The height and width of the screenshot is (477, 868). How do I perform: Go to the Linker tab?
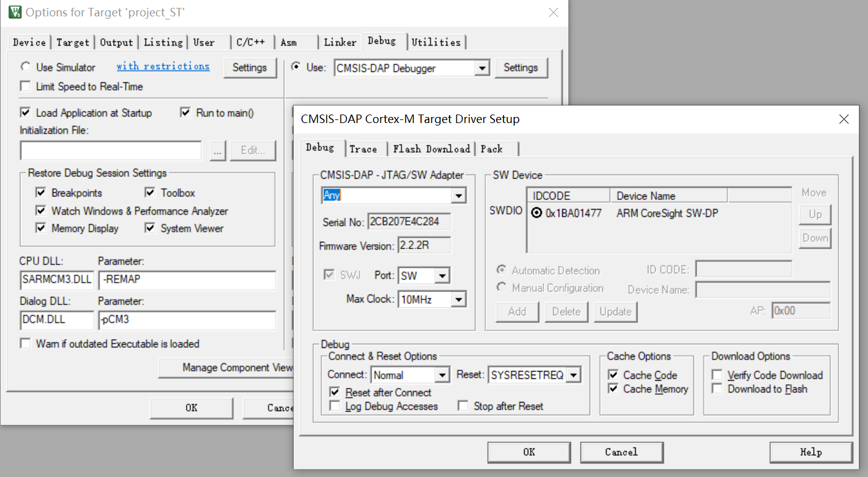pos(340,42)
